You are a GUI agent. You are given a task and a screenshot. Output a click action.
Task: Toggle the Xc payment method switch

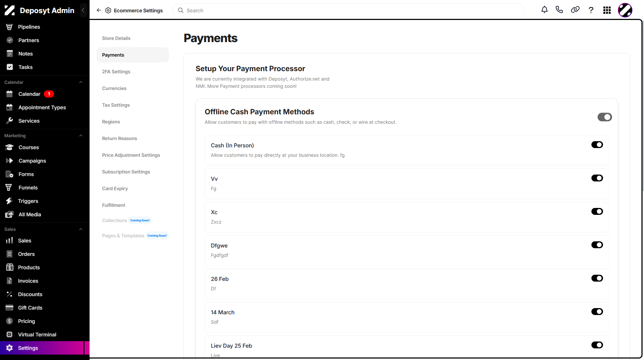(597, 212)
